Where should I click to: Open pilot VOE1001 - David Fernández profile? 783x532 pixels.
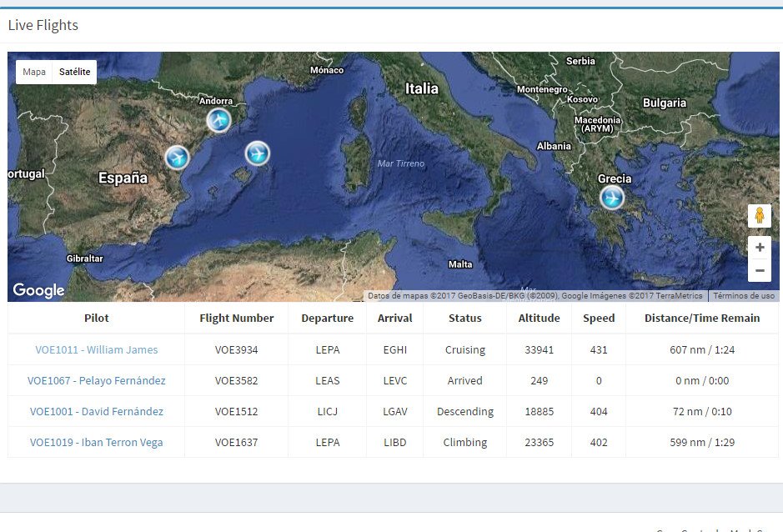(97, 412)
